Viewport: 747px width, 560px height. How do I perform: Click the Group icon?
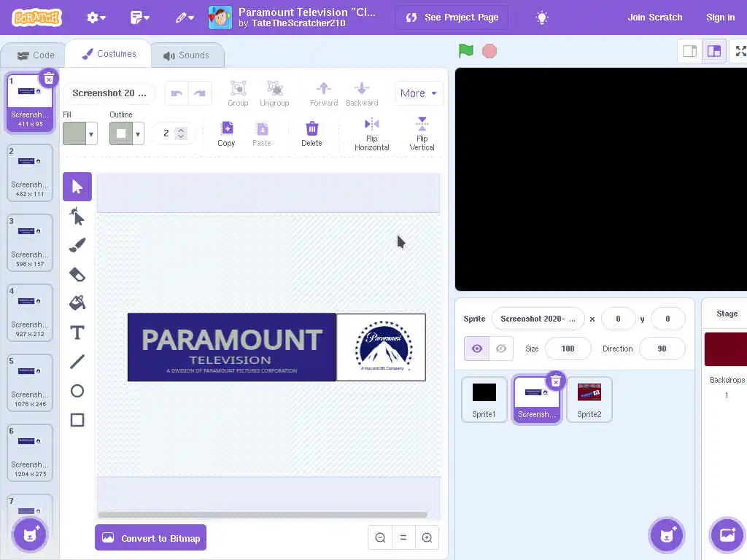pos(239,94)
